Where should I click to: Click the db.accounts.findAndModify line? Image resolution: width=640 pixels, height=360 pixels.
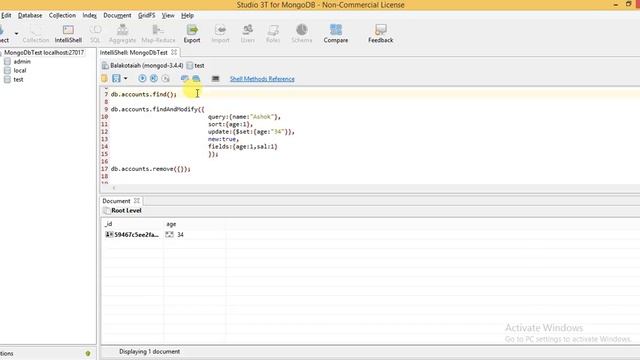158,109
